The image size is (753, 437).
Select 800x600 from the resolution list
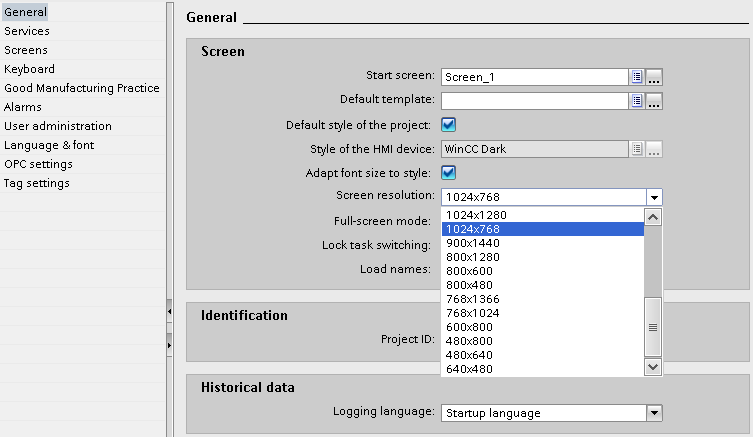pos(472,271)
